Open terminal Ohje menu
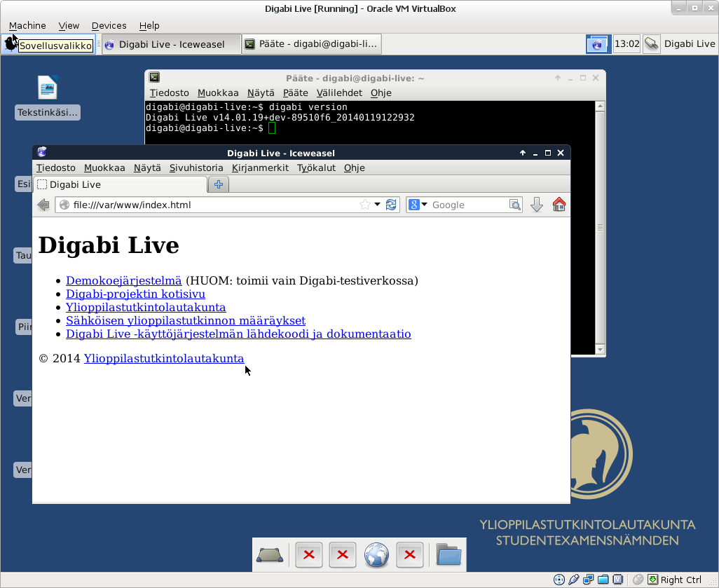Viewport: 719px width, 588px height. click(x=381, y=93)
